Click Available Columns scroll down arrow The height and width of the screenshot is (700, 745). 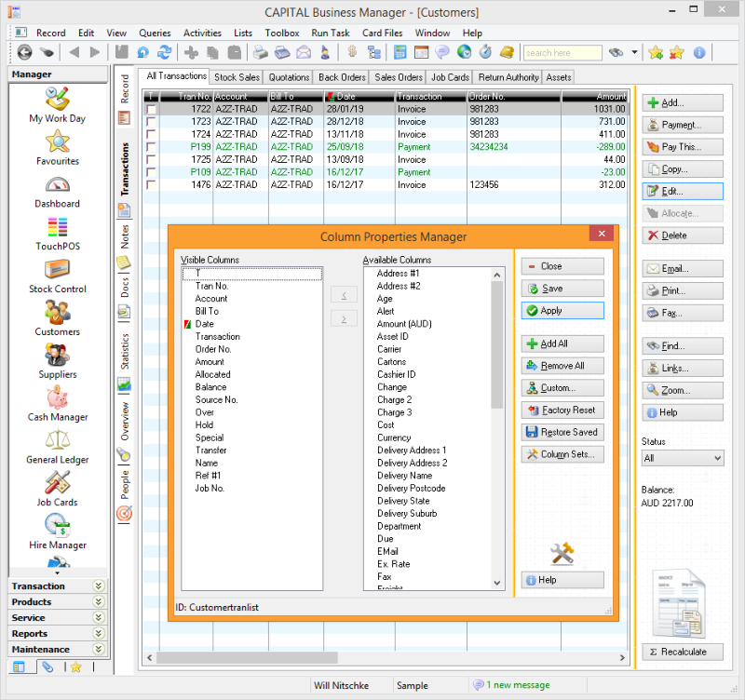tap(497, 583)
